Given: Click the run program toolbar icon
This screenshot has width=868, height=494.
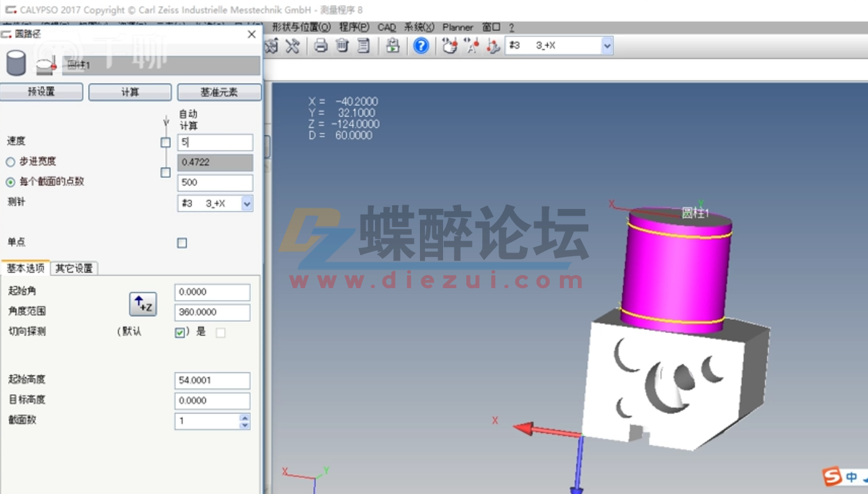Looking at the screenshot, I should pos(393,46).
